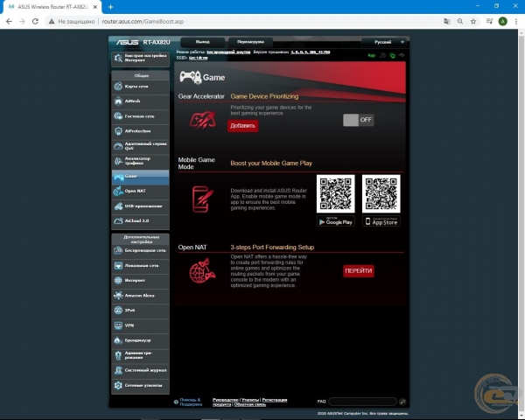
Task: Click the USB status icon in header
Action: pyautogui.click(x=402, y=55)
